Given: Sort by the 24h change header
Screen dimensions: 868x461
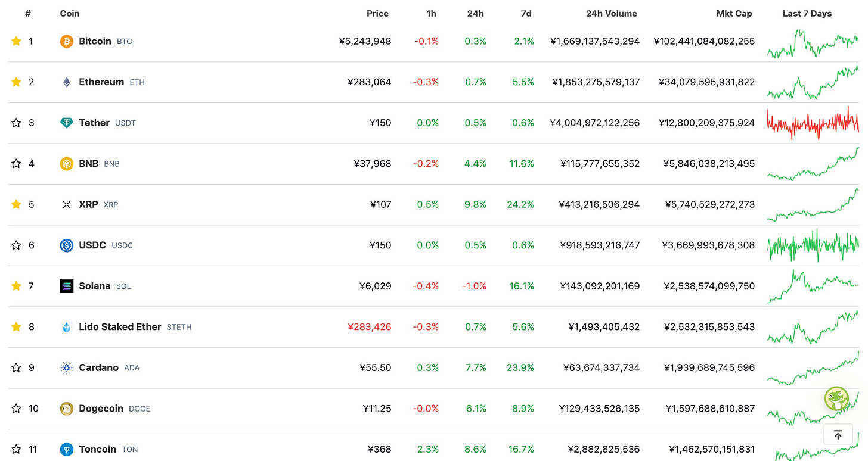Looking at the screenshot, I should (x=476, y=13).
